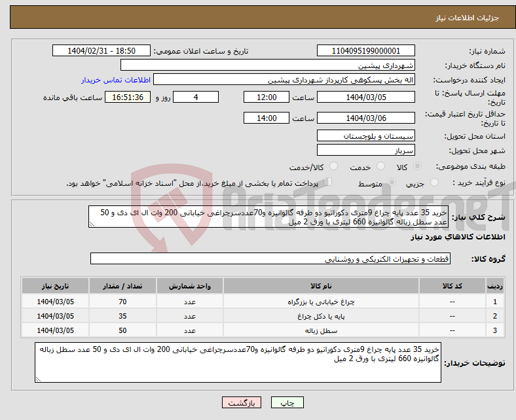Select the کالا/خدمت radio button
This screenshot has width=516, height=420.
coord(334,166)
